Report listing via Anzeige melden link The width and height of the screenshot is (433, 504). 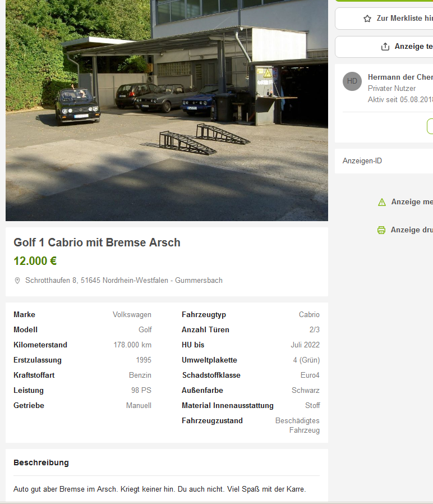tap(412, 202)
